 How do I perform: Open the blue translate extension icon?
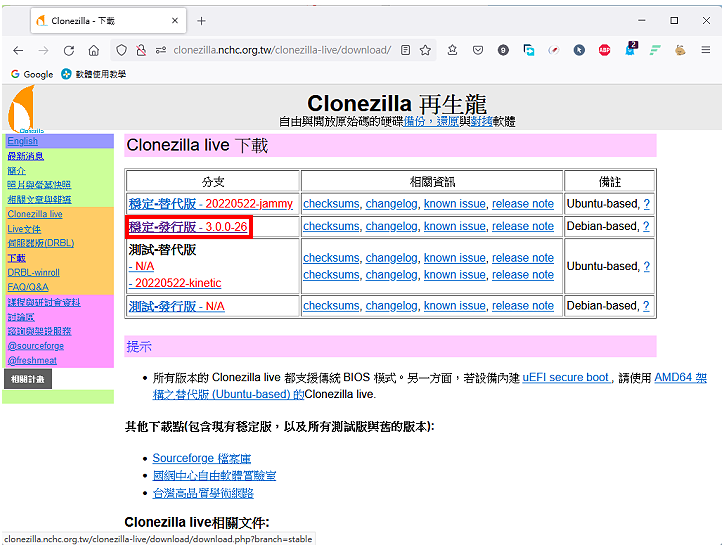[x=529, y=50]
